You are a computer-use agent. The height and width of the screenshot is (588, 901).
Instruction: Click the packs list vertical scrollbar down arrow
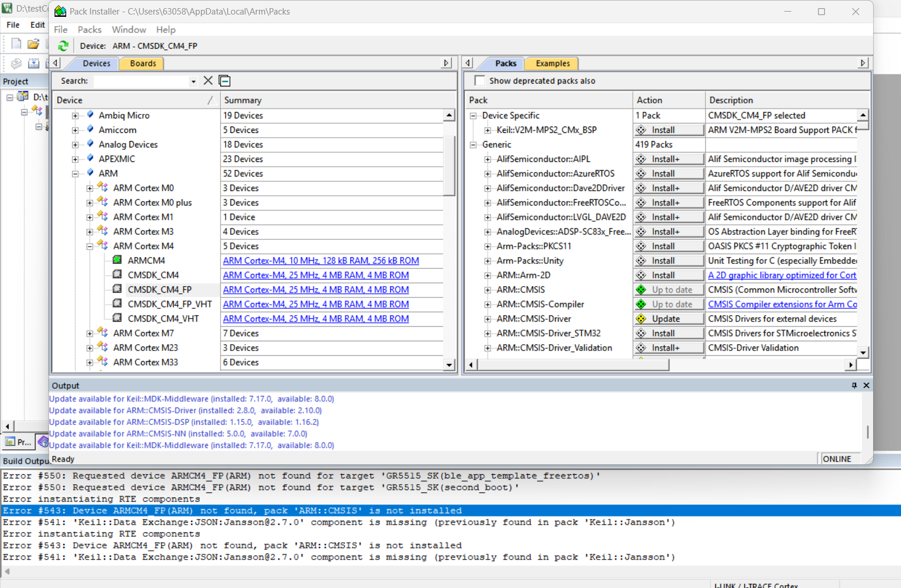(863, 352)
